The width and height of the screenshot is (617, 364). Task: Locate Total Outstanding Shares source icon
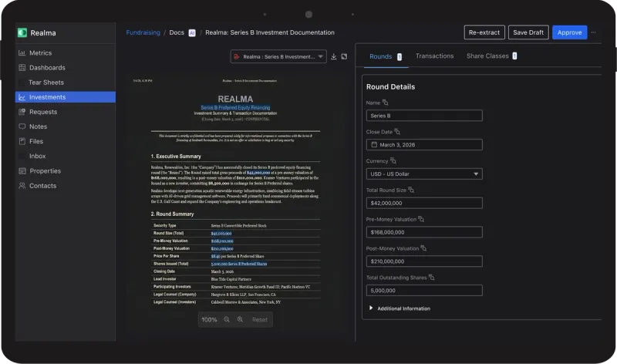(x=432, y=278)
